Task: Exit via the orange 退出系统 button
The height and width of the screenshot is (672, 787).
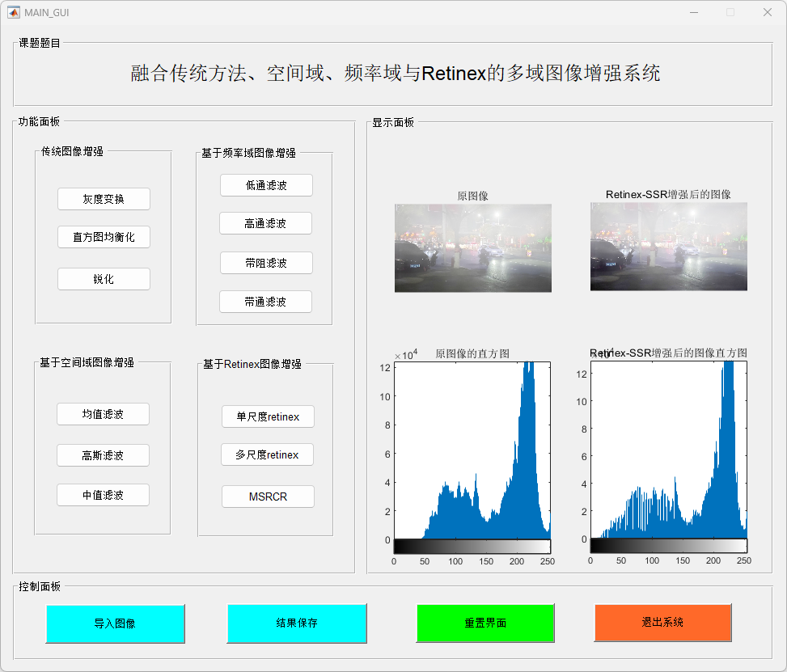Action: point(662,622)
